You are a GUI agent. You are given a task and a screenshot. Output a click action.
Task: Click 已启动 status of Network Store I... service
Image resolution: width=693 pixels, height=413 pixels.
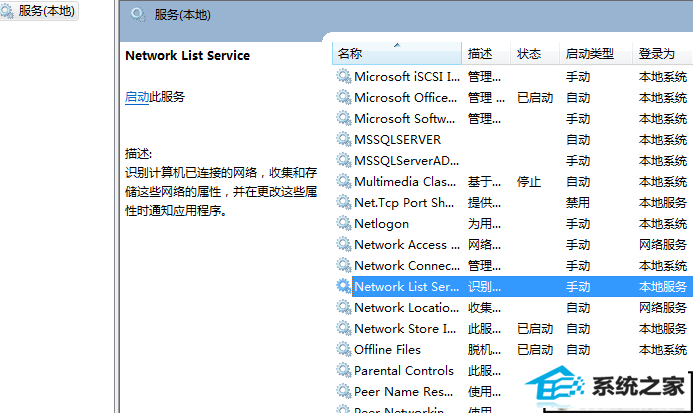[535, 329]
